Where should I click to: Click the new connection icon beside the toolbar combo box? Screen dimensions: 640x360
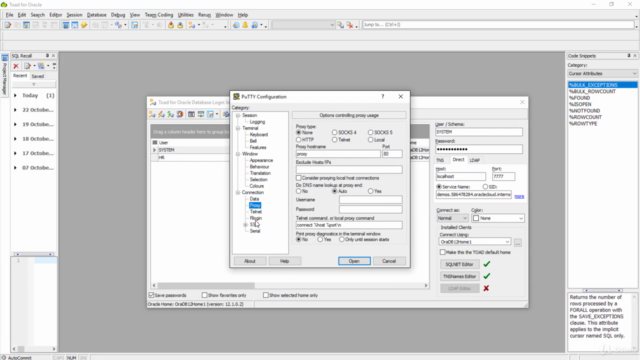click(x=341, y=25)
